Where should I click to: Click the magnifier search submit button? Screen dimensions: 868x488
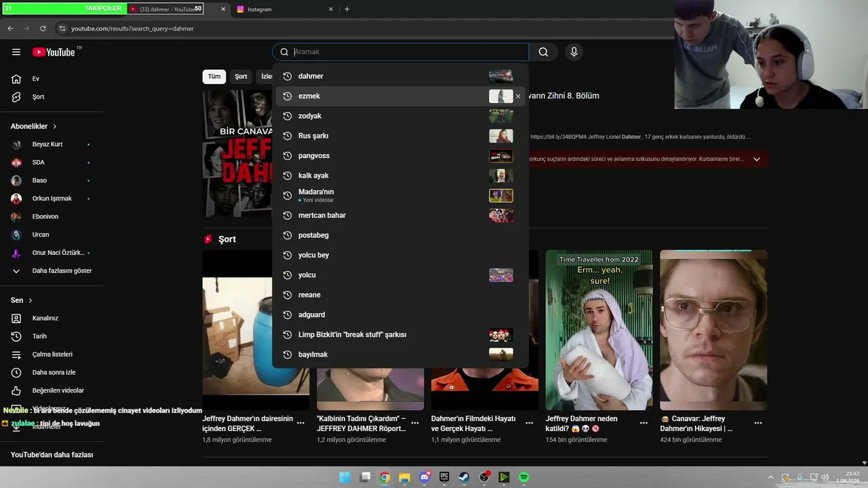tap(543, 52)
